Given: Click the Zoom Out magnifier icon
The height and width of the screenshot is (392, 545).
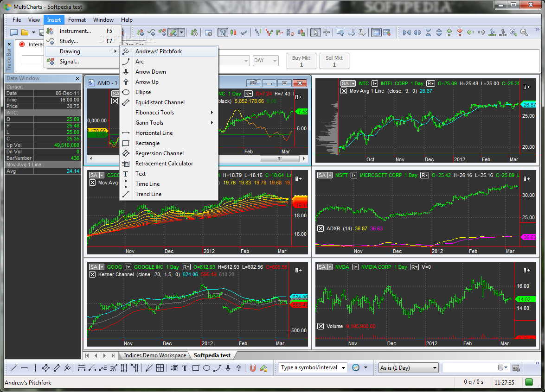Looking at the screenshot, I should pos(524,32).
